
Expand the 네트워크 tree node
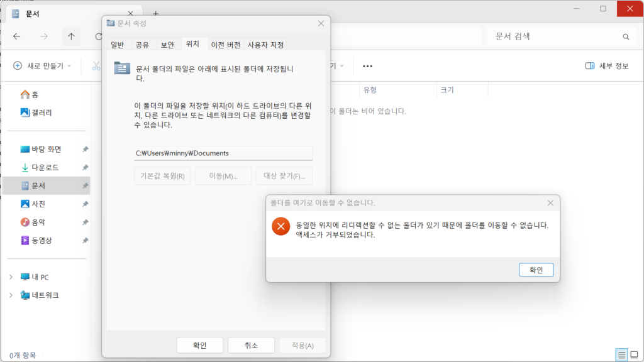coord(11,295)
